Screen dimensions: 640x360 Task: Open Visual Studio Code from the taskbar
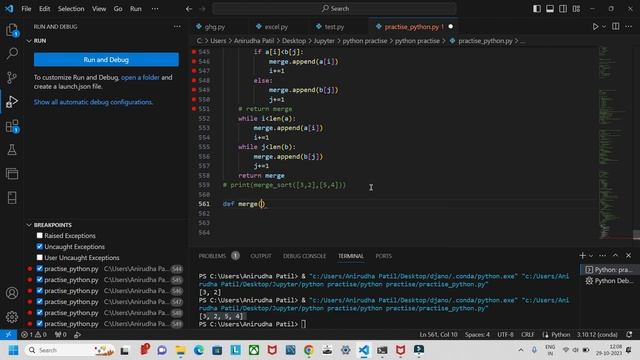[x=364, y=350]
